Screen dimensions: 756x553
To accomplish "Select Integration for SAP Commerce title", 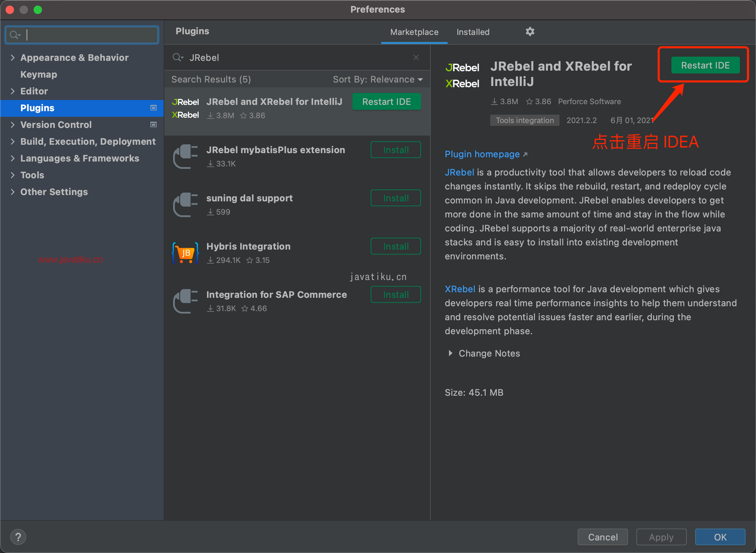I will click(x=277, y=295).
